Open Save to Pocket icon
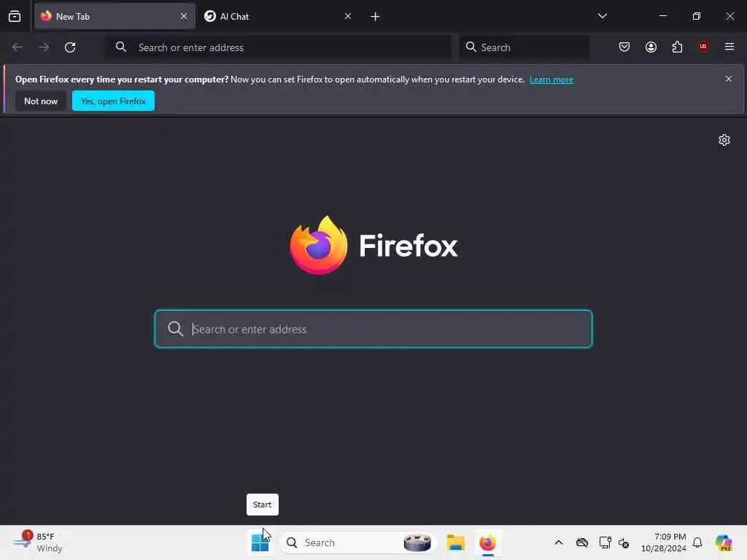 point(624,47)
